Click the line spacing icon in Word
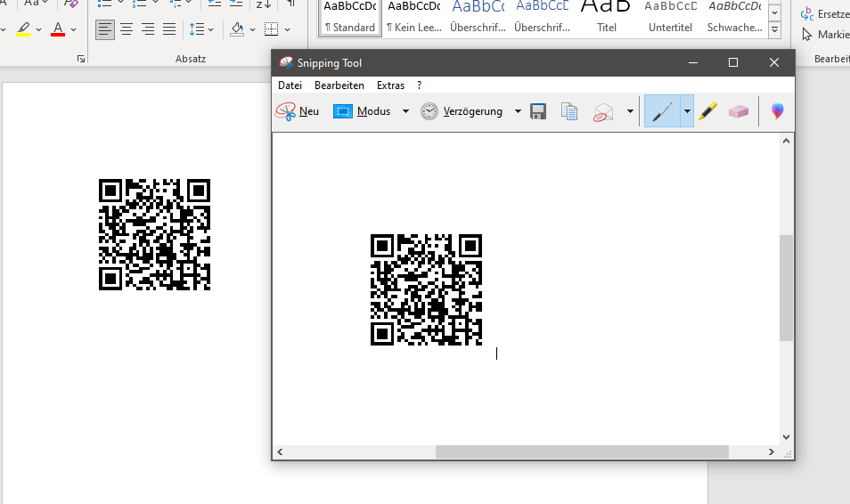Viewport: 850px width, 504px height. click(196, 29)
